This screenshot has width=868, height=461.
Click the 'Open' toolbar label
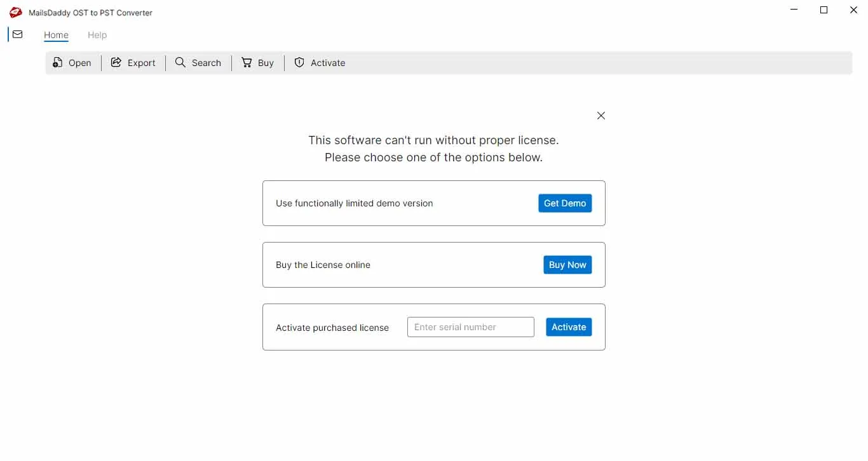(x=80, y=63)
